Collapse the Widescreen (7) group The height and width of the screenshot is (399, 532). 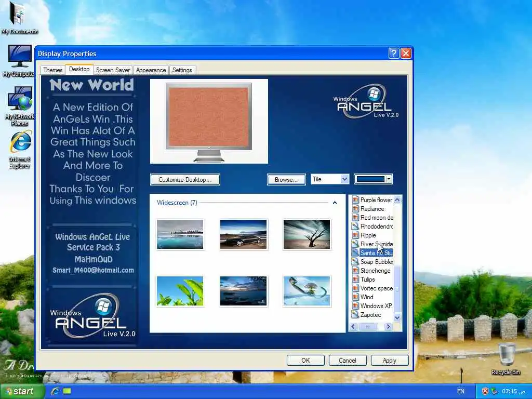point(335,203)
